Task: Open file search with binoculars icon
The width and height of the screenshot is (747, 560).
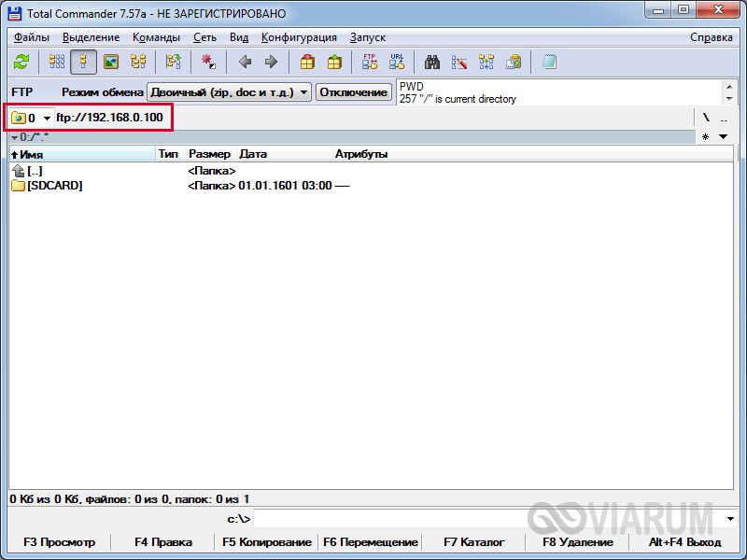Action: click(x=432, y=62)
